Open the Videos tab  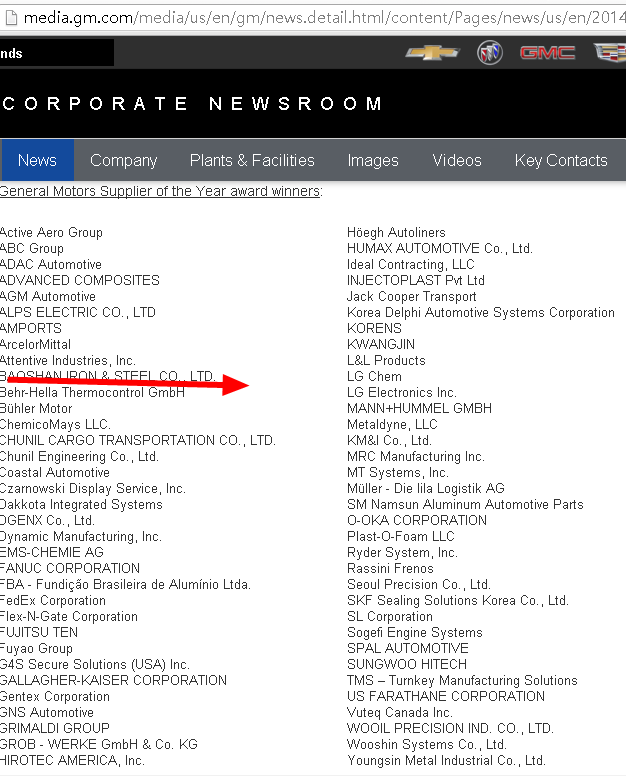point(457,160)
